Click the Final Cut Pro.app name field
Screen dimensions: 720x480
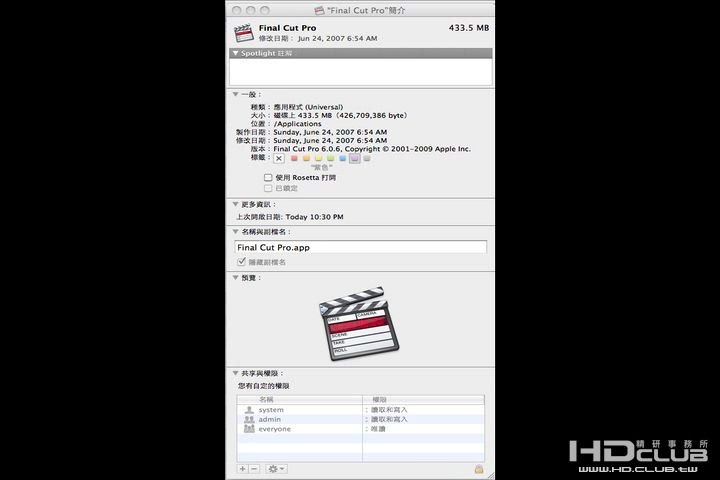click(x=360, y=247)
